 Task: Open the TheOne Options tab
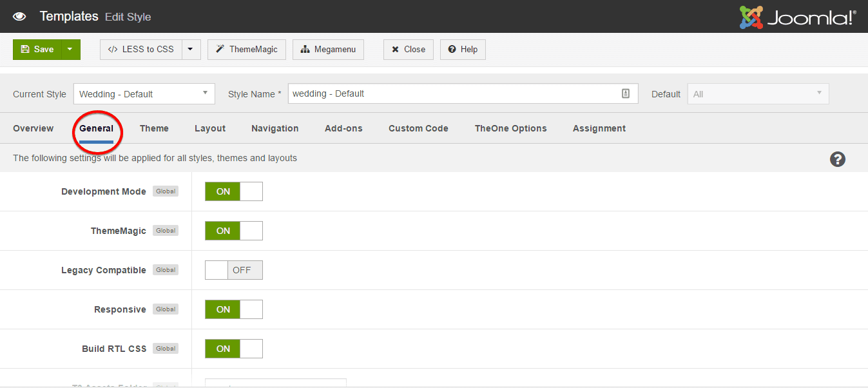click(x=510, y=128)
